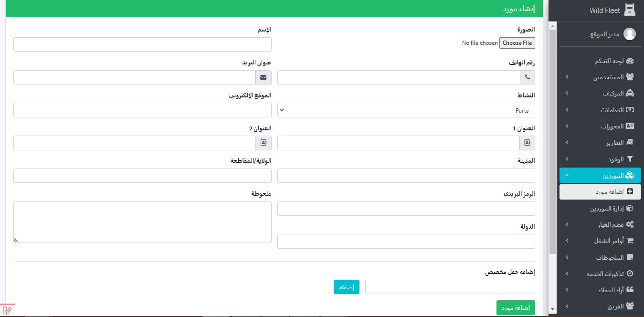644x317 pixels.
Task: Click into the الإسم name input field
Action: (142, 44)
